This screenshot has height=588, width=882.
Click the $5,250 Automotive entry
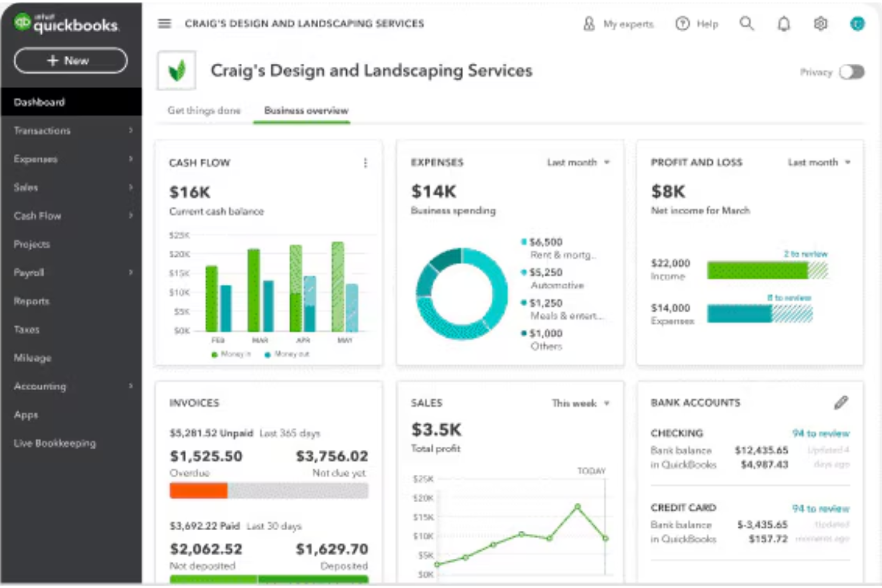552,279
